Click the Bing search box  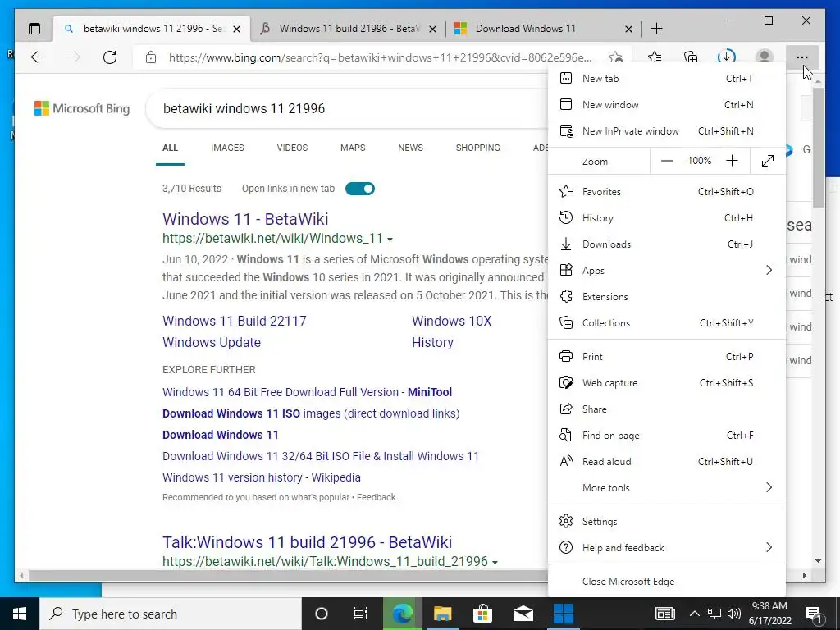tap(348, 108)
